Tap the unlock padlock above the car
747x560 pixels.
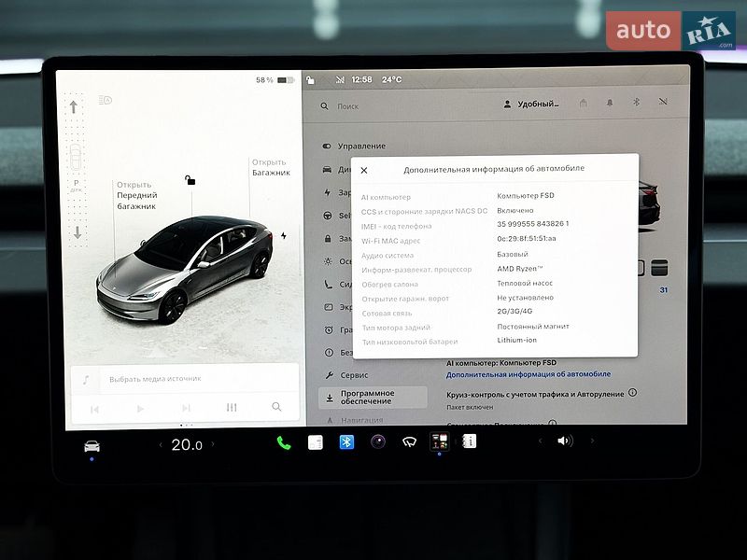[190, 179]
